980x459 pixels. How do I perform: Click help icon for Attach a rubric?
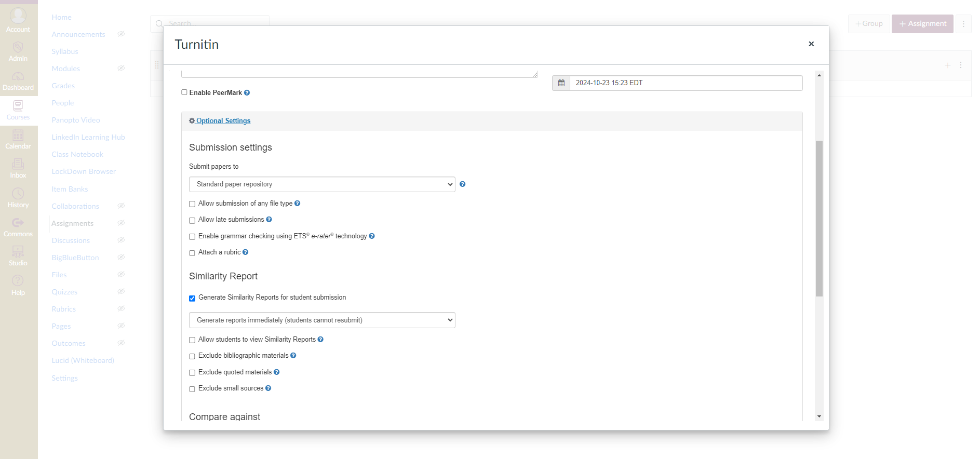[246, 252]
